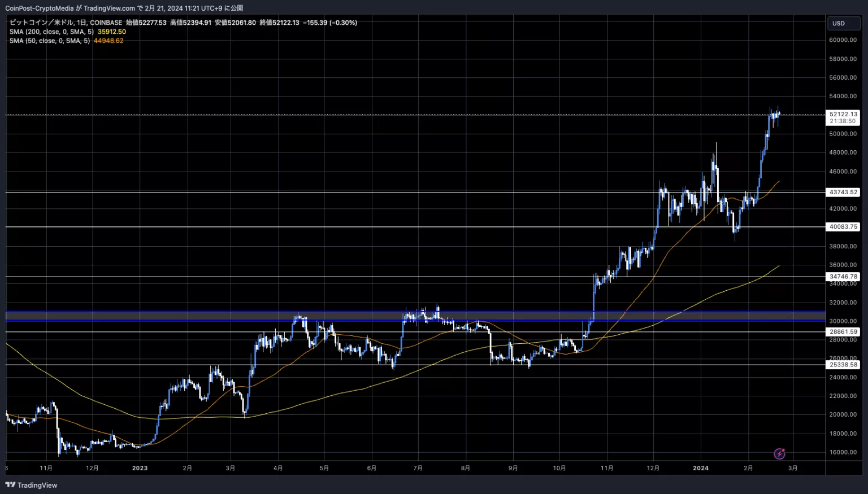Screen dimensions: 868x494
Task: Click the SMA 50 value 44948.62
Action: tap(108, 41)
